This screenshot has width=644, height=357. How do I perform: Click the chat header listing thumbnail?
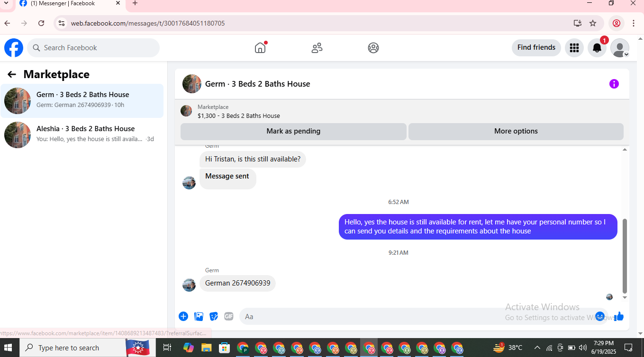[x=192, y=84]
